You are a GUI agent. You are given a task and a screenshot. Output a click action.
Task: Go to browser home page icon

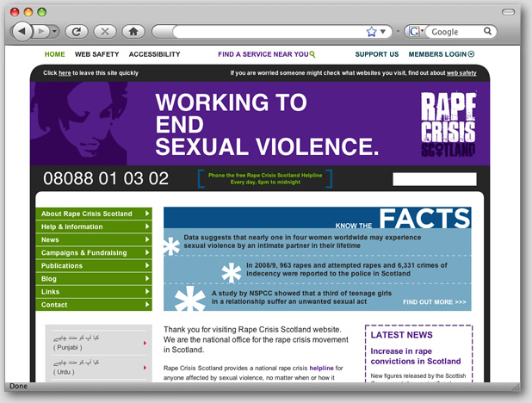(x=132, y=31)
